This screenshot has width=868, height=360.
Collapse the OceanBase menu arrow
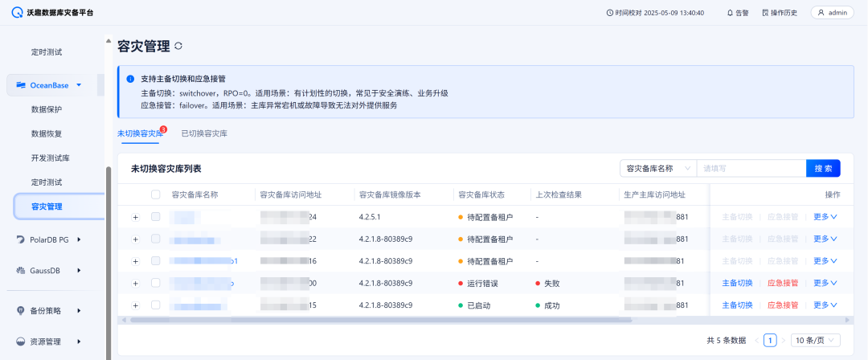pos(79,84)
